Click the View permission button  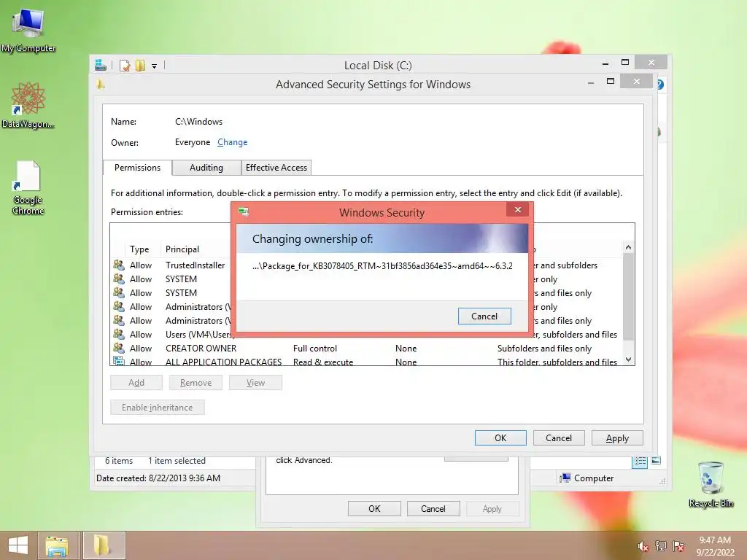tap(255, 382)
